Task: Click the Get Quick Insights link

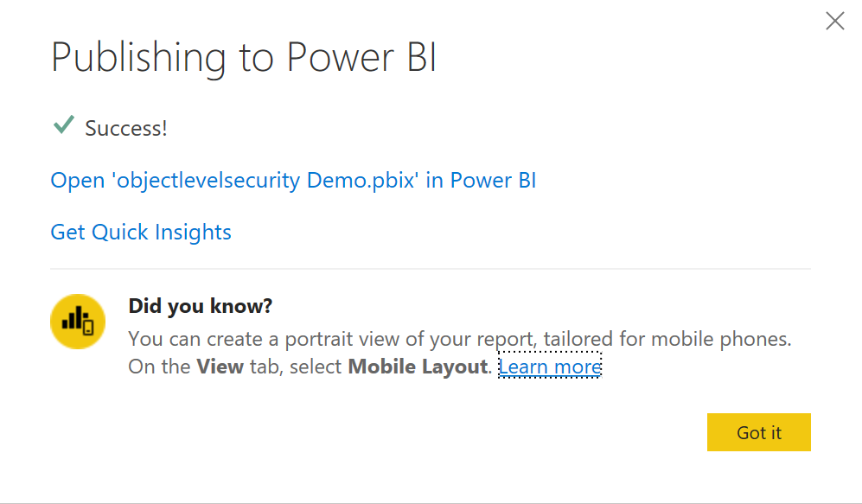Action: (x=141, y=233)
